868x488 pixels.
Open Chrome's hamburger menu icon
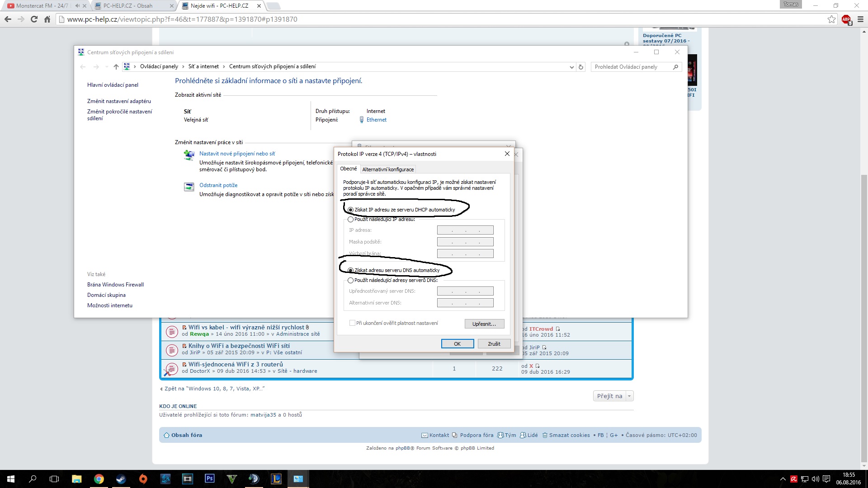click(x=860, y=19)
